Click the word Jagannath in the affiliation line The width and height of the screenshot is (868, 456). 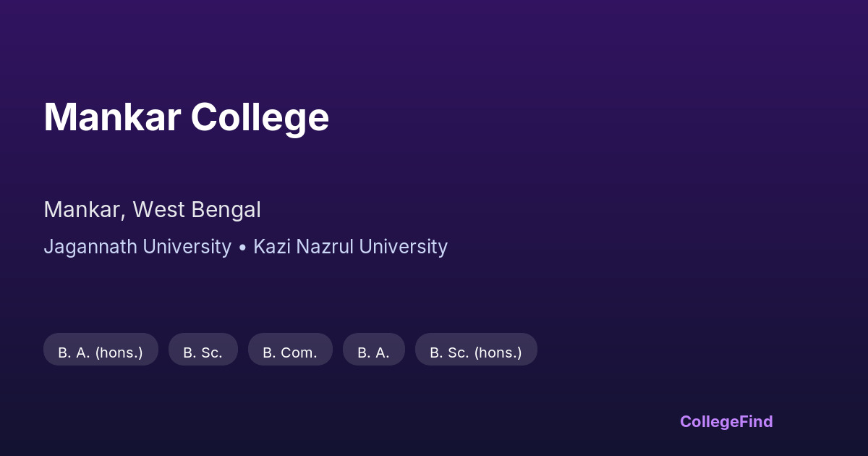tap(90, 247)
